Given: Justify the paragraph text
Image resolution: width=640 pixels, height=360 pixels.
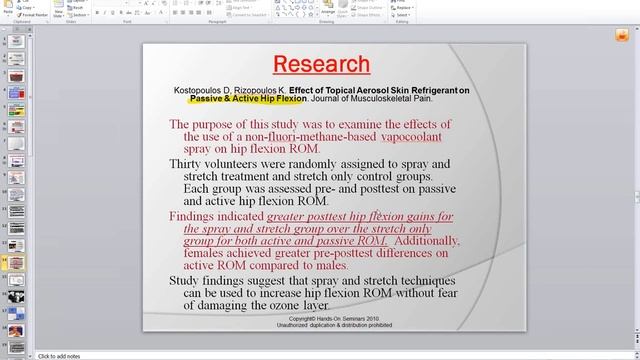Looking at the screenshot, I should pos(199,13).
